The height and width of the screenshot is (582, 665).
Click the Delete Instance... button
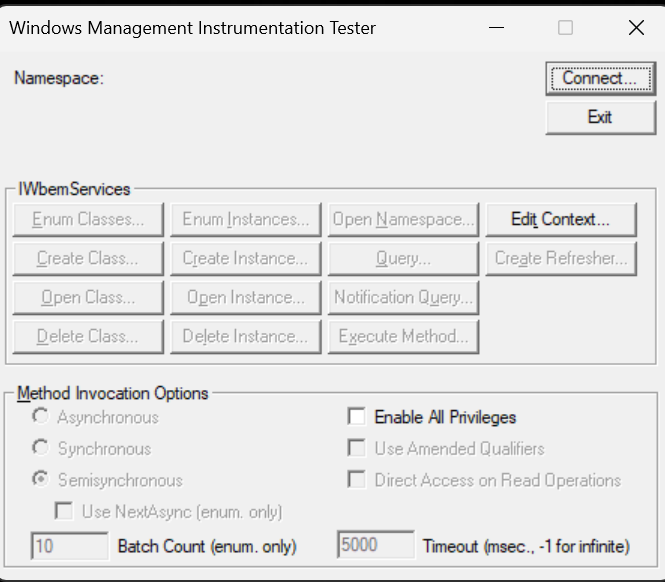click(246, 337)
